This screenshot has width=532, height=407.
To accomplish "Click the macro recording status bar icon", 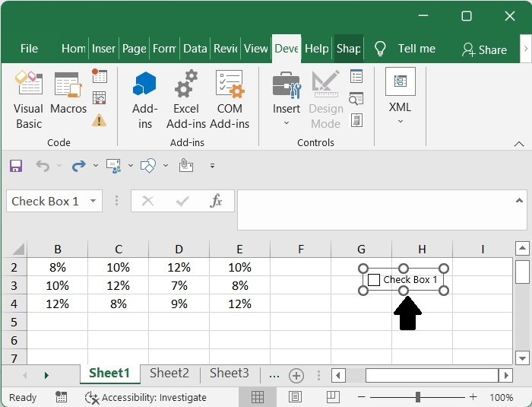I will (x=61, y=397).
